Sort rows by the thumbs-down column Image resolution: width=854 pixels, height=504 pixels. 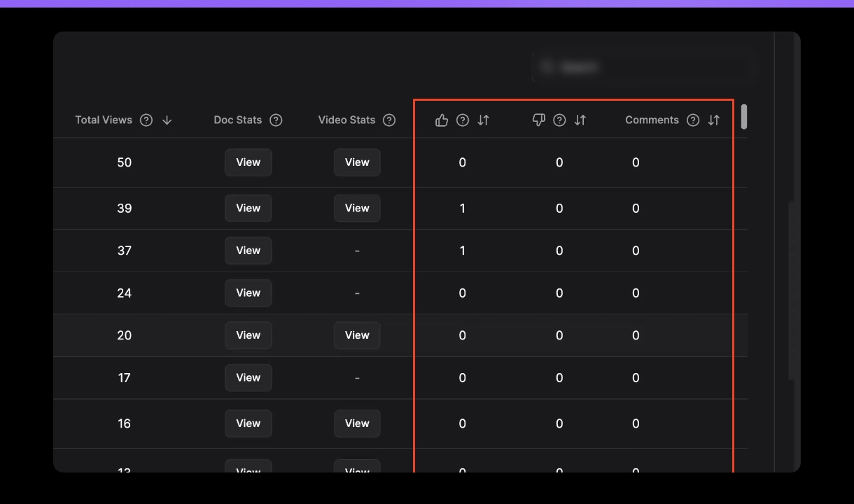(x=580, y=120)
